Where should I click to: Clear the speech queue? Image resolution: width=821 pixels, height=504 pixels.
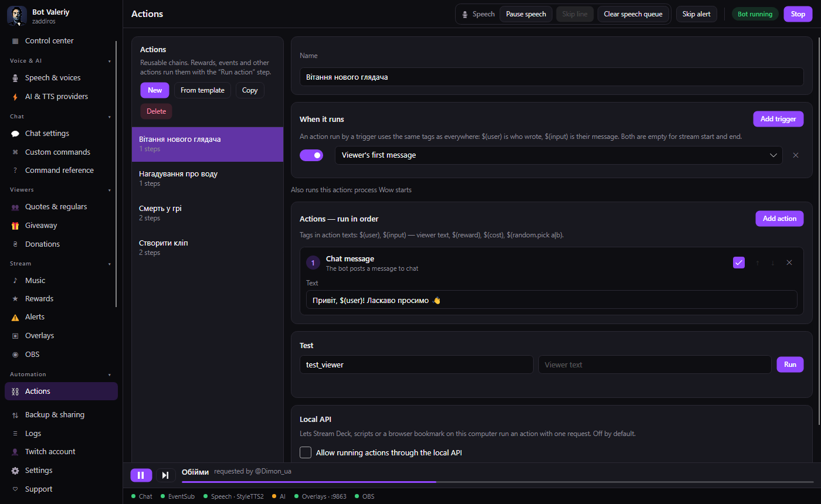click(x=633, y=14)
